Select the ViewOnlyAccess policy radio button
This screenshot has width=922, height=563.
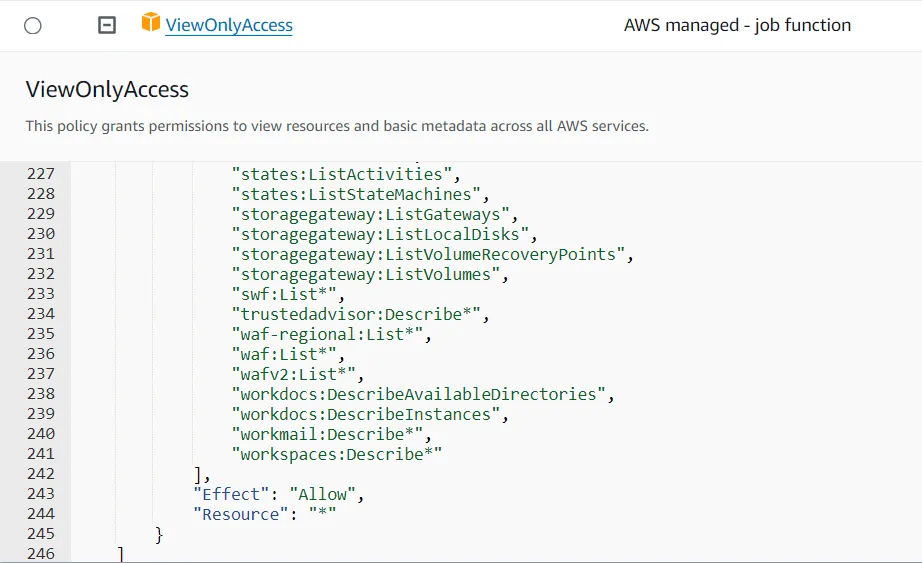[33, 26]
